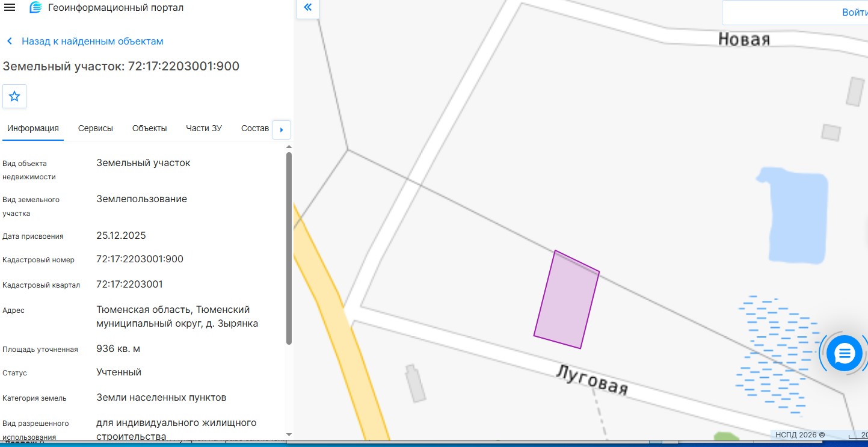Click the area value 936 кв. м
868x447 pixels.
tap(119, 349)
